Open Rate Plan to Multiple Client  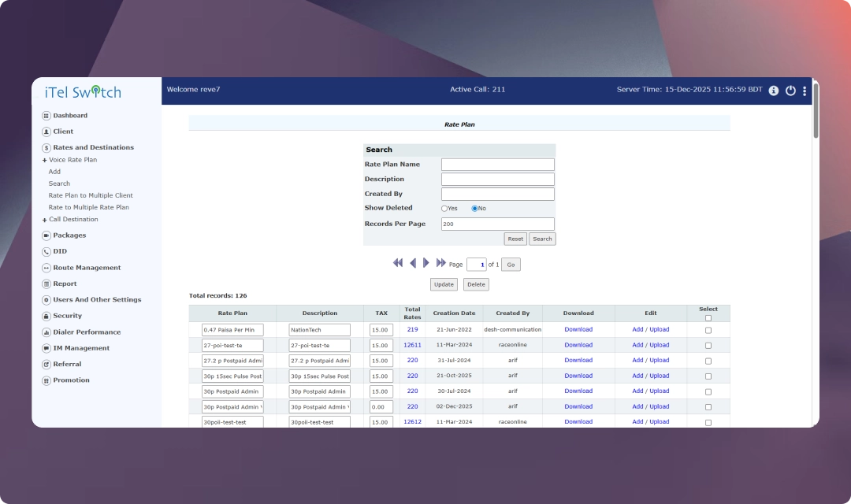click(x=91, y=195)
